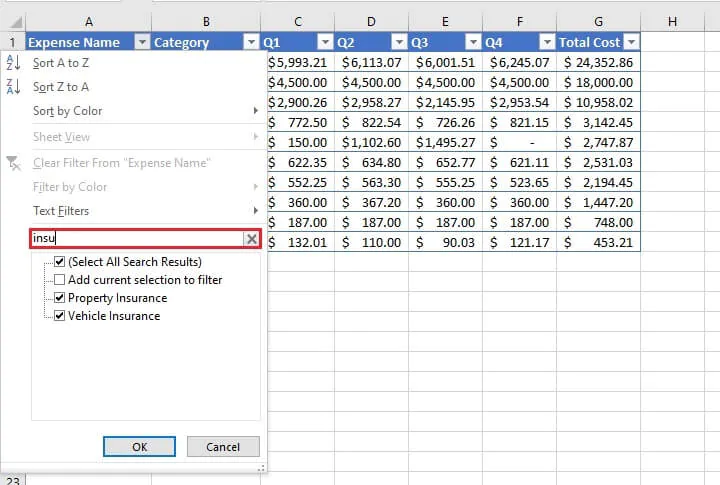Open the Category filter dropdown
Image resolution: width=720 pixels, height=485 pixels.
251,42
